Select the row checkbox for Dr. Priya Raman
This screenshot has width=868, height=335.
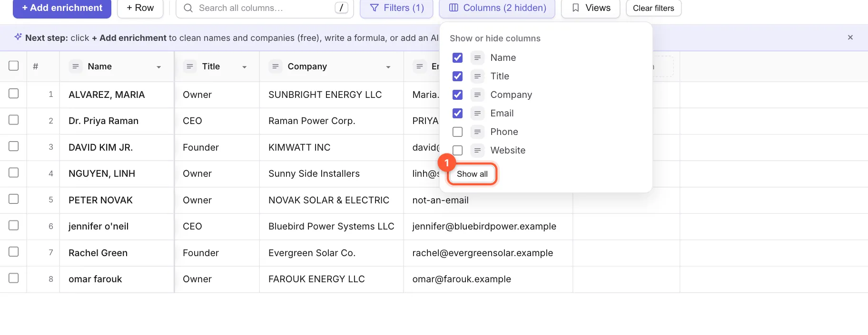pyautogui.click(x=14, y=120)
